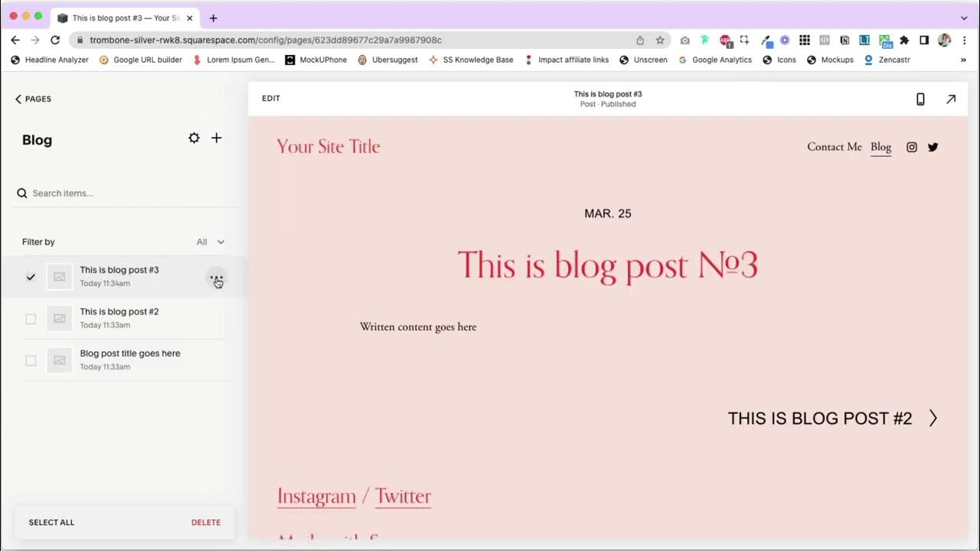Check the 'Blog post title goes here' checkbox

point(31,360)
